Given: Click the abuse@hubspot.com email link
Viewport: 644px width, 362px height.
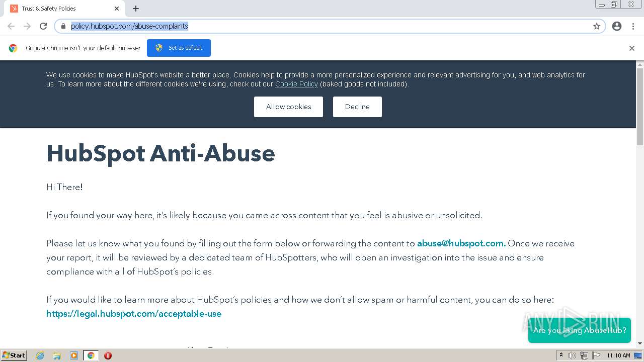Looking at the screenshot, I should 461,243.
